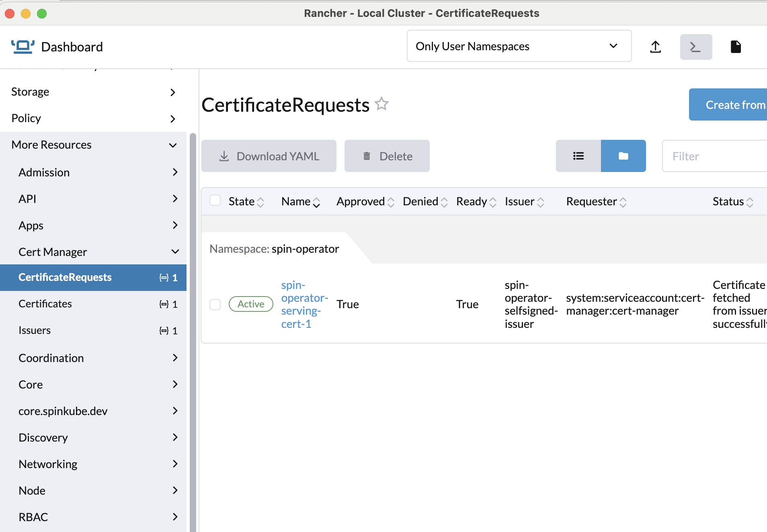
Task: Open the Only User Namespaces dropdown
Action: click(x=519, y=46)
